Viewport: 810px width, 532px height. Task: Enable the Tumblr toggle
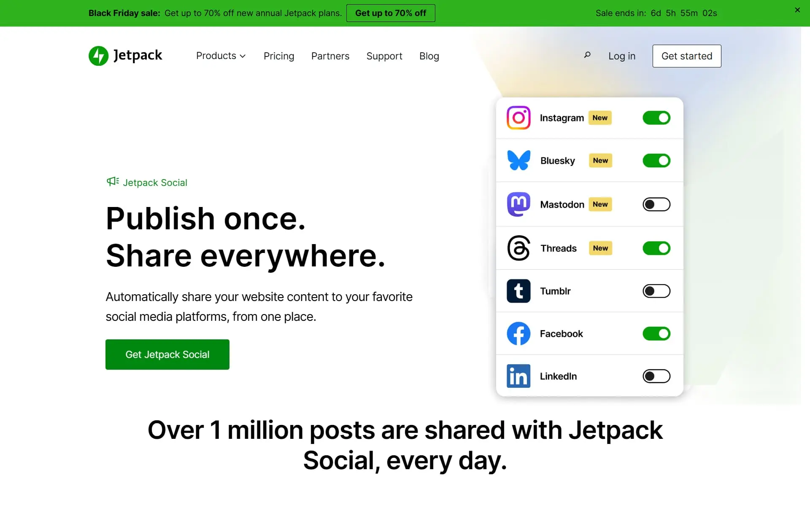pyautogui.click(x=656, y=291)
